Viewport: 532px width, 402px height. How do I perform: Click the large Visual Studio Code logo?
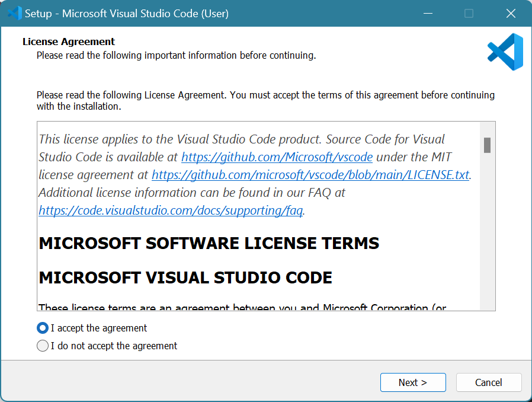505,52
